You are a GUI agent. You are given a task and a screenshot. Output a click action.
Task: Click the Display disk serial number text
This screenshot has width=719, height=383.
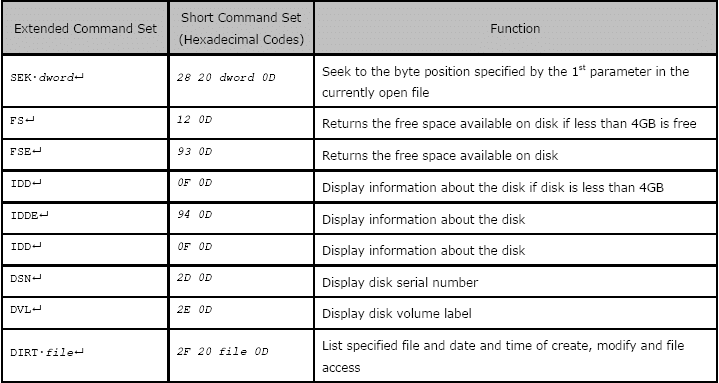coord(400,282)
